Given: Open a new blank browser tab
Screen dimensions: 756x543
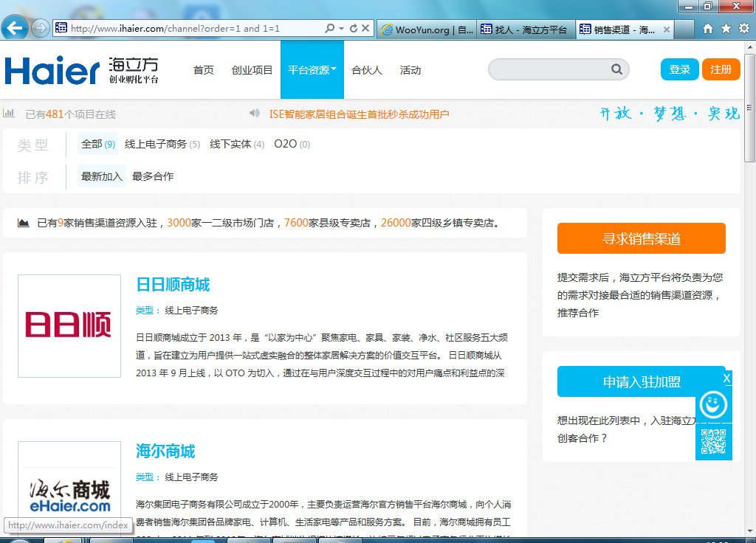Looking at the screenshot, I should [684, 30].
